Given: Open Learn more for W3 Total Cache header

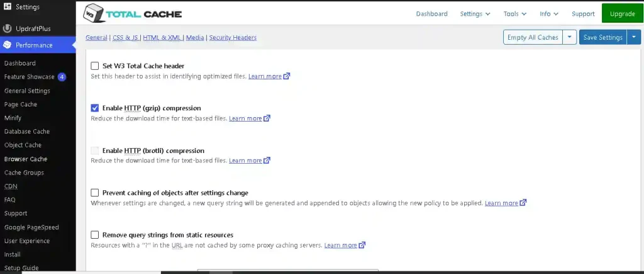Looking at the screenshot, I should [265, 76].
